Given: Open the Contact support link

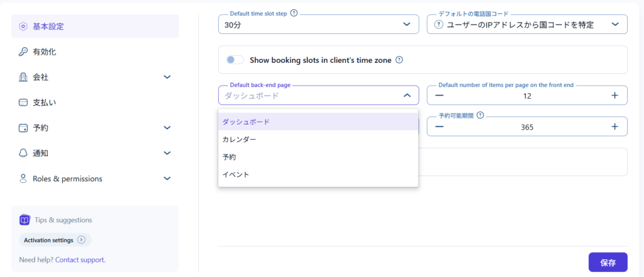Looking at the screenshot, I should tap(80, 259).
